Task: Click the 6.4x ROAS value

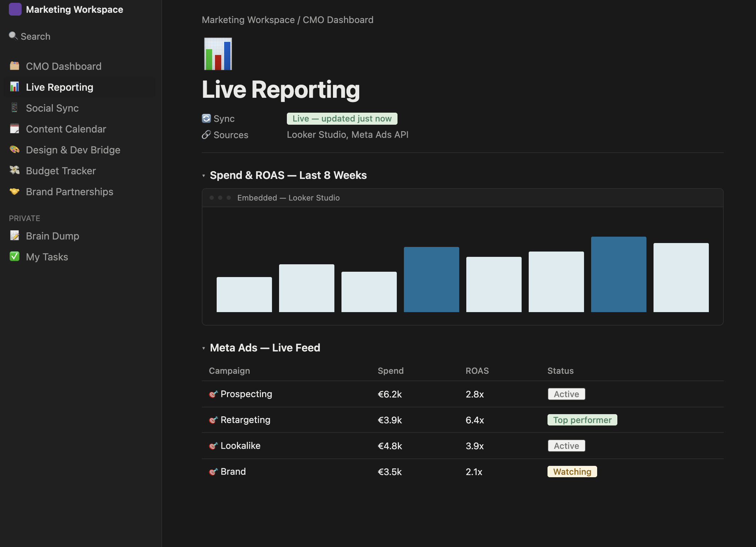Action: [x=475, y=420]
